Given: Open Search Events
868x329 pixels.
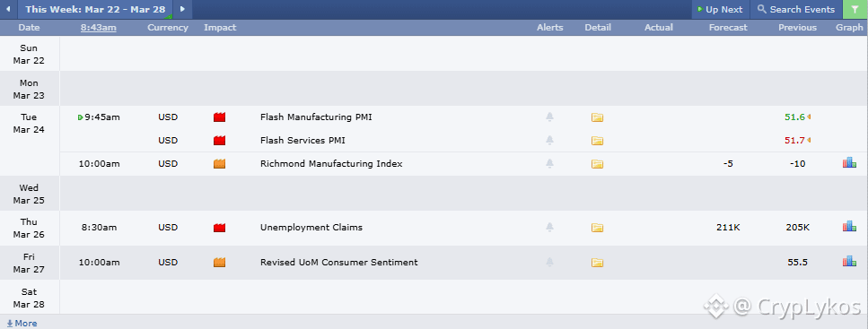Looking at the screenshot, I should [x=796, y=9].
